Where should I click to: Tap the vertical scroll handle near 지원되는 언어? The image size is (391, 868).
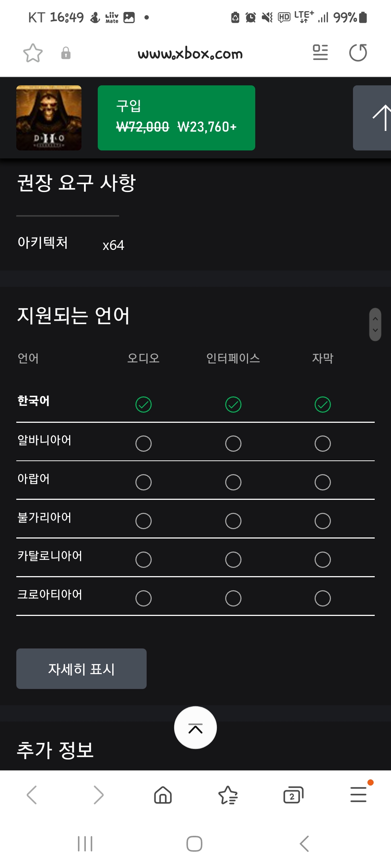(375, 324)
